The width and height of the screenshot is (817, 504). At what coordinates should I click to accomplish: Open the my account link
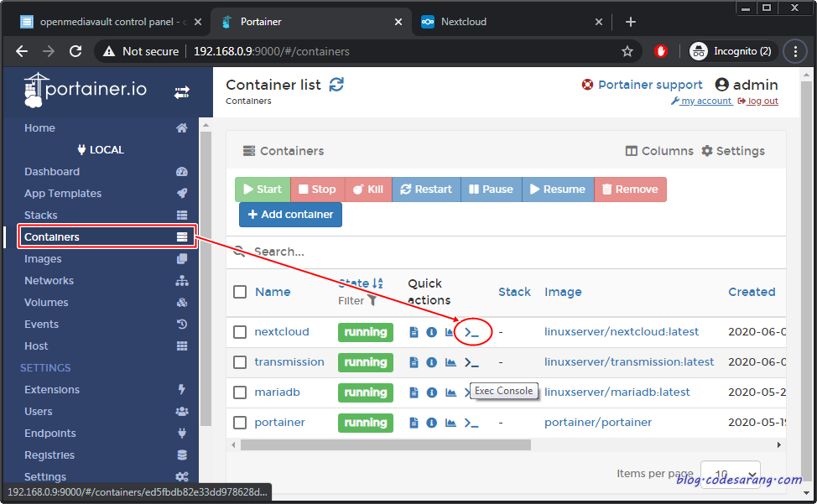point(702,101)
